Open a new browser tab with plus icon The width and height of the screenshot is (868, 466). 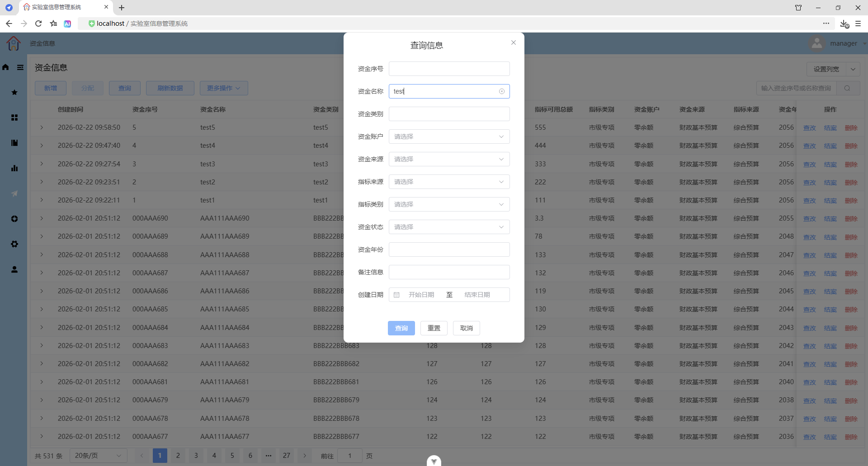pyautogui.click(x=122, y=8)
